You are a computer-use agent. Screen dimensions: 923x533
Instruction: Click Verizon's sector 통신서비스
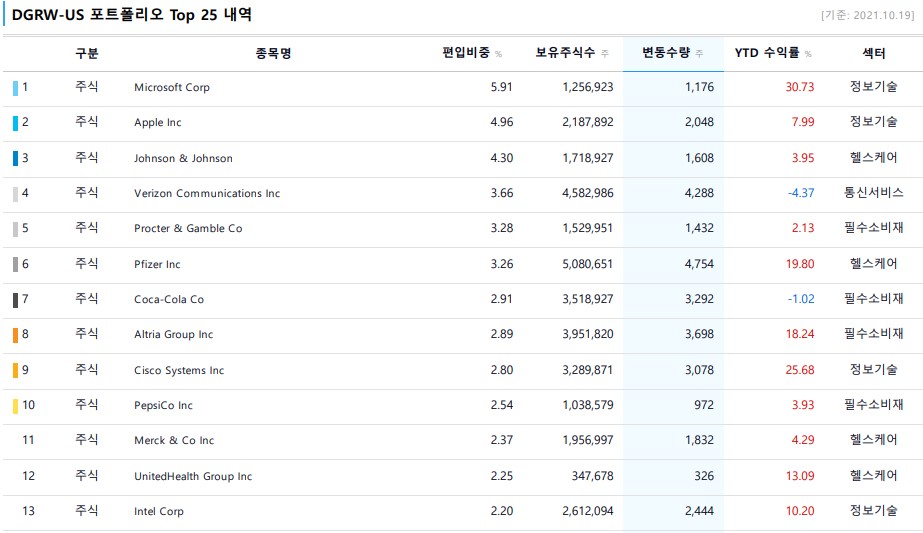coord(874,193)
